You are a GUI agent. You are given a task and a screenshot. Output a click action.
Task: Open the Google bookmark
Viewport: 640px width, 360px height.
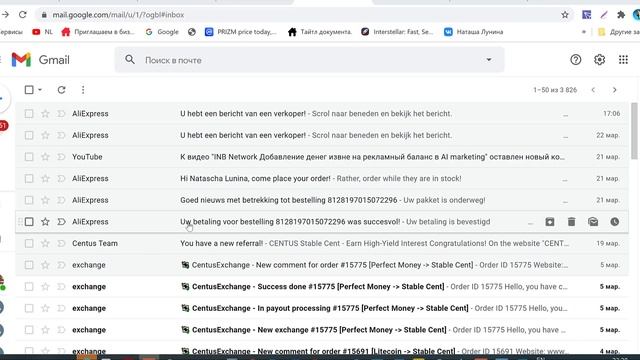(162, 32)
